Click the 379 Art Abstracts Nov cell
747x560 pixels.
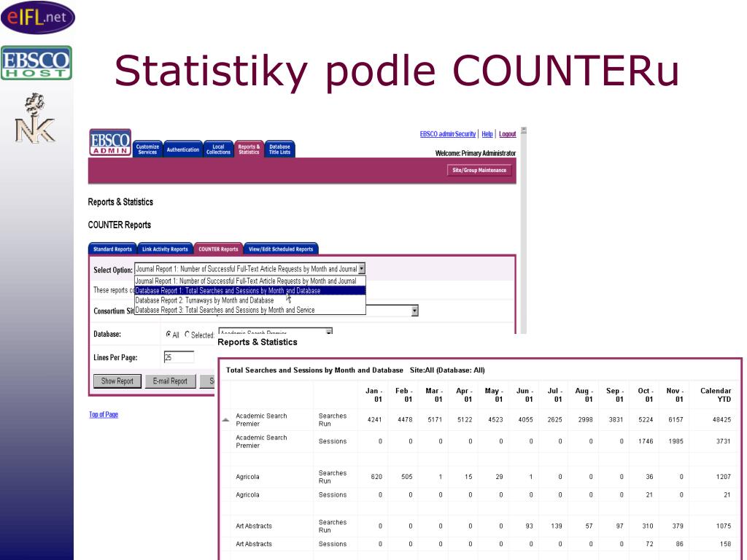point(678,526)
